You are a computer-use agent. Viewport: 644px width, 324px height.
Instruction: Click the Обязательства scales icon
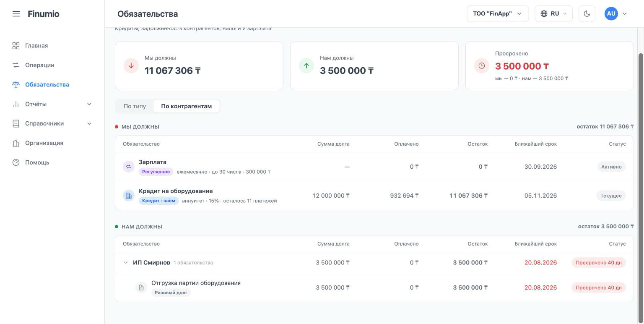16,85
